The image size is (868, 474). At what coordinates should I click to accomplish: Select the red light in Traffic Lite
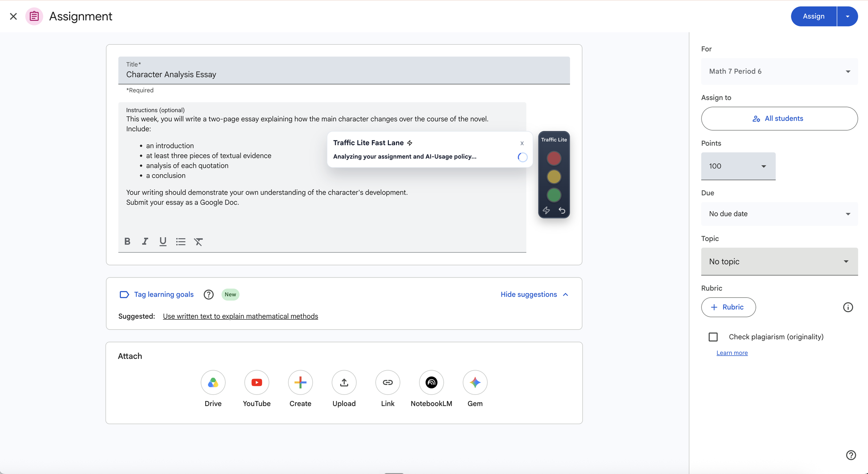[554, 158]
